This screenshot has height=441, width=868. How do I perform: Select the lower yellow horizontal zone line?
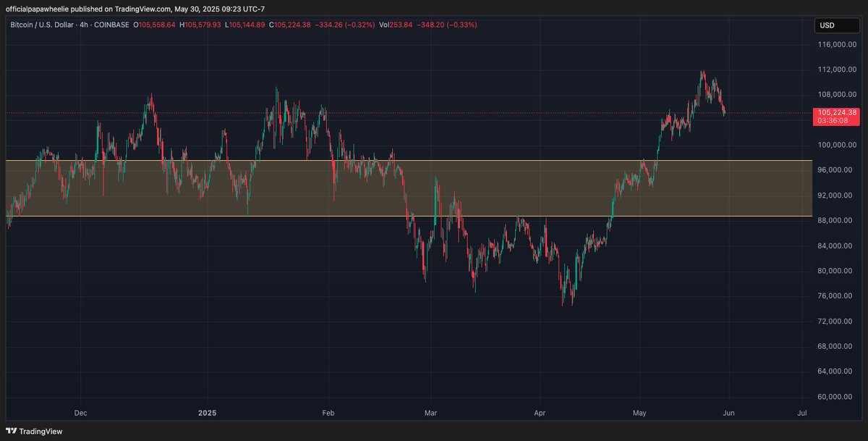point(409,216)
